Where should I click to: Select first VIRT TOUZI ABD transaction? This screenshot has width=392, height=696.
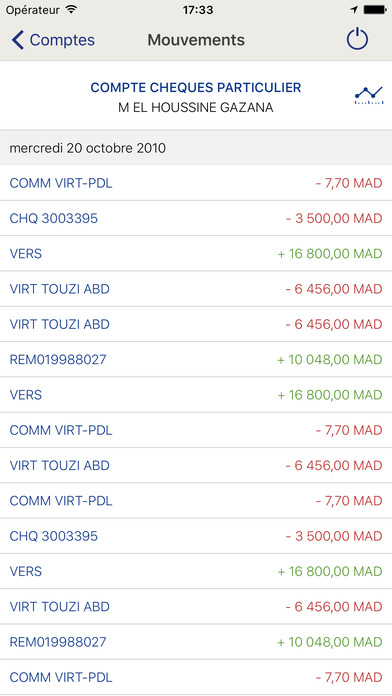point(196,289)
